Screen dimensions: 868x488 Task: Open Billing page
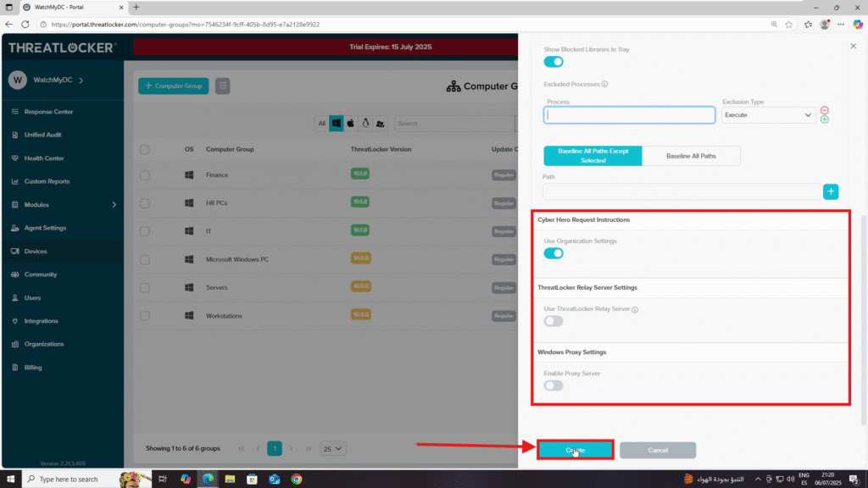(x=33, y=368)
